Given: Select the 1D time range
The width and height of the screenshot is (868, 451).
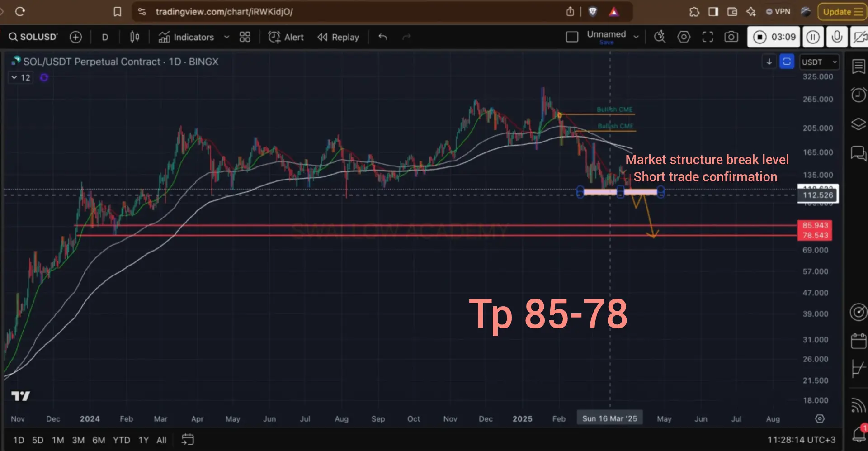Looking at the screenshot, I should (19, 440).
